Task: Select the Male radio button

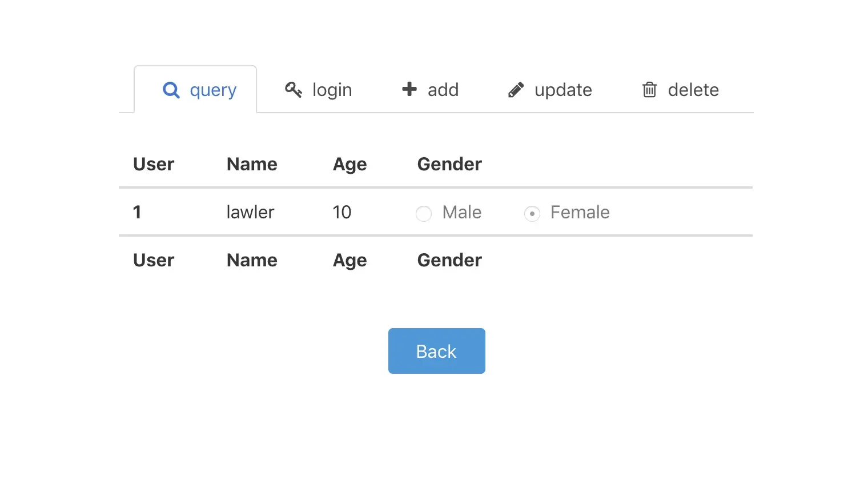Action: [424, 213]
